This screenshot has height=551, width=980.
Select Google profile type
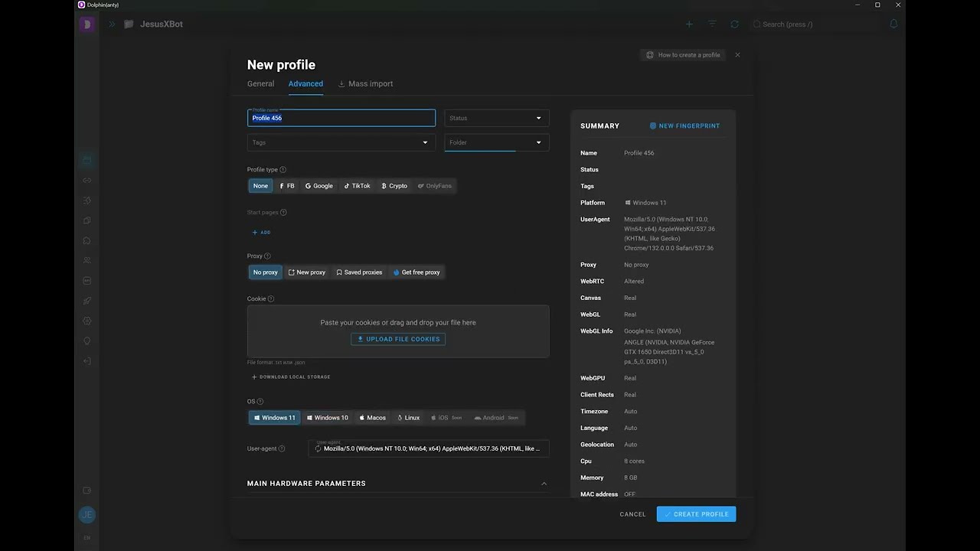pos(319,186)
